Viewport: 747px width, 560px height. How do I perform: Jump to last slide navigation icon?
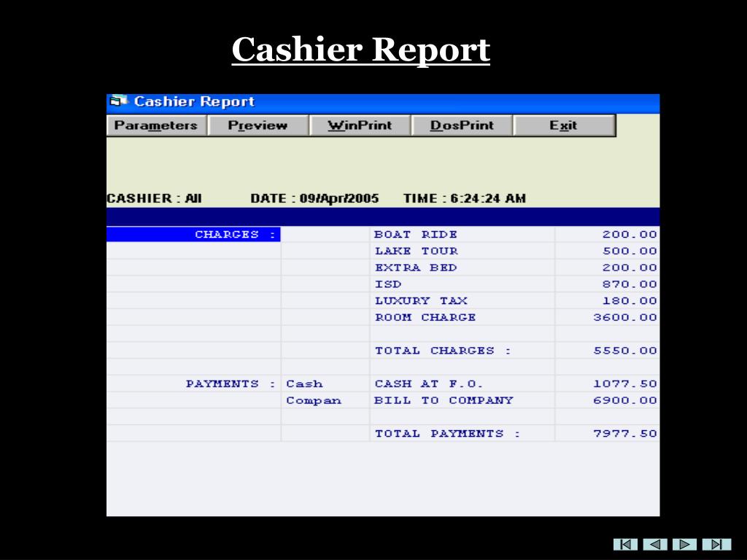tap(716, 544)
